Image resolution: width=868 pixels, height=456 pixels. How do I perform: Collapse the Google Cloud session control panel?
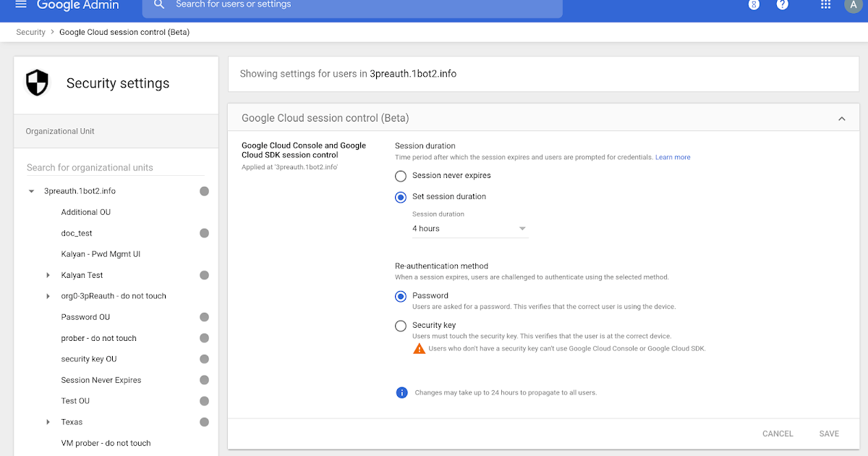[841, 119]
